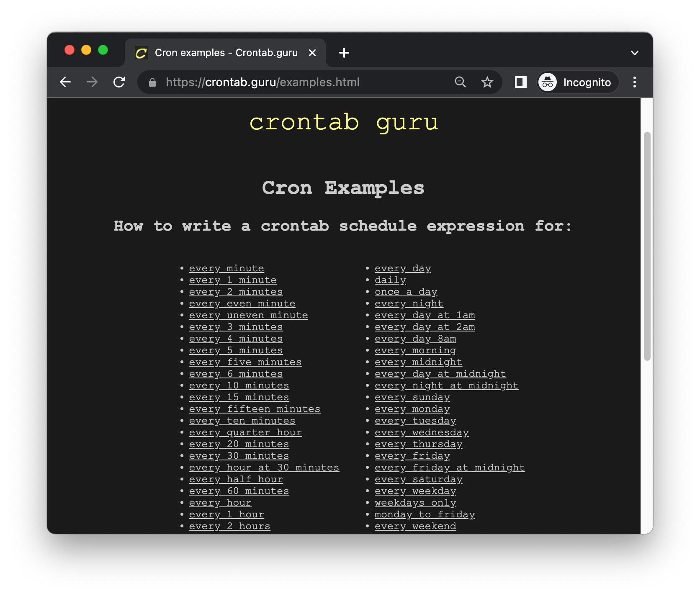
Task: Expand the tab search chevron
Action: [635, 53]
